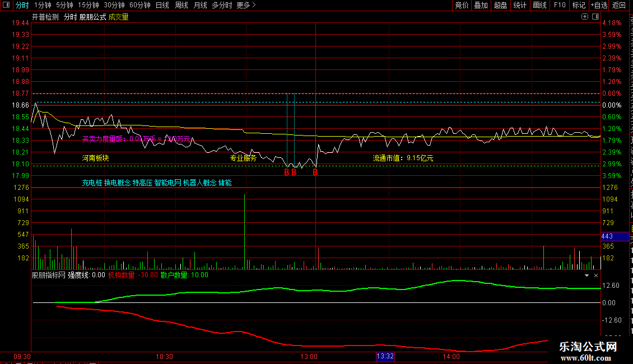Image resolution: width=633 pixels, height=364 pixels.
Task: Open the 统计 statistics button
Action: click(x=520, y=5)
